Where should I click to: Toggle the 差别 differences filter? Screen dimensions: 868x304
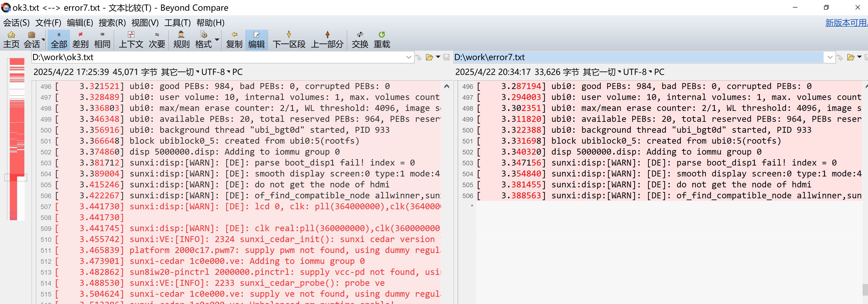(x=80, y=40)
